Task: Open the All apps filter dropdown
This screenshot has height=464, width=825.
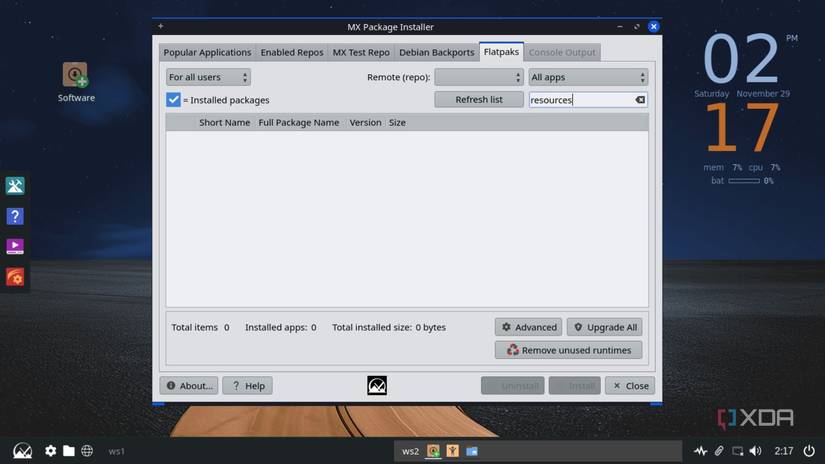Action: tap(588, 77)
